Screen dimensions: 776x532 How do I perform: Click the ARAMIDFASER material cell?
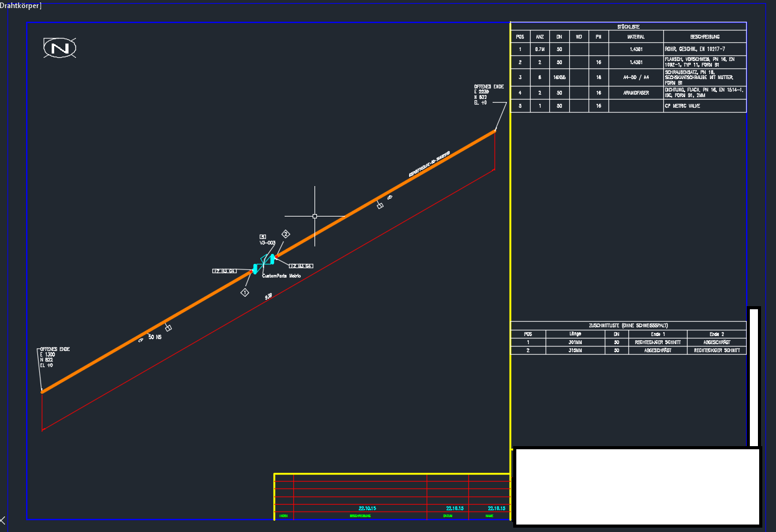click(x=636, y=93)
